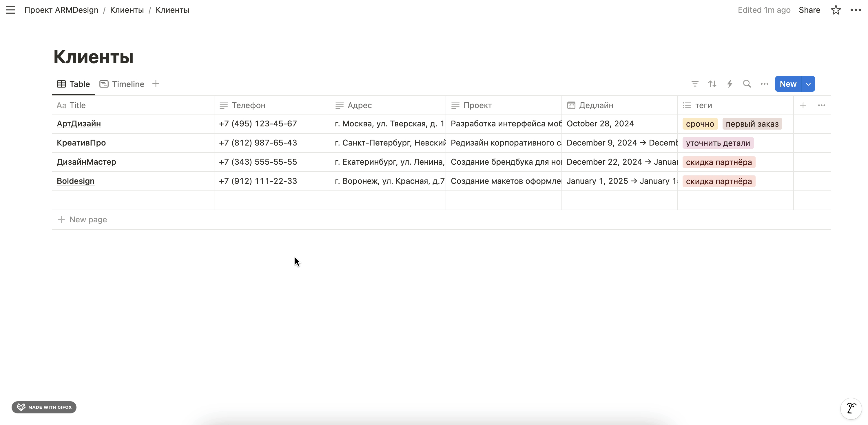Expand the New button dropdown arrow
This screenshot has height=425, width=868.
coord(808,84)
